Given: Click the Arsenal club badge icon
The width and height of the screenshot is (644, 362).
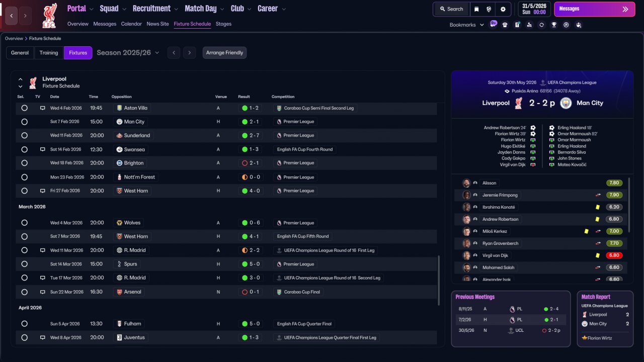Looking at the screenshot, I should [119, 292].
